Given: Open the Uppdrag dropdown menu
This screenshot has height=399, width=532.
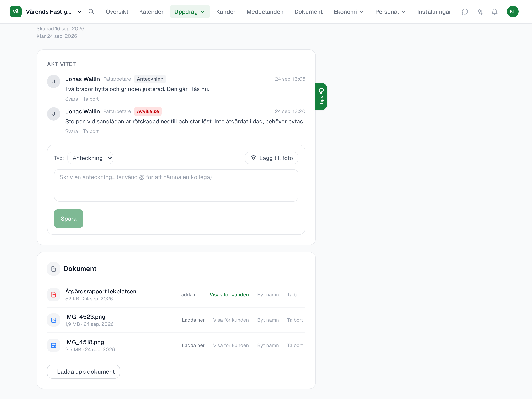Looking at the screenshot, I should point(190,12).
